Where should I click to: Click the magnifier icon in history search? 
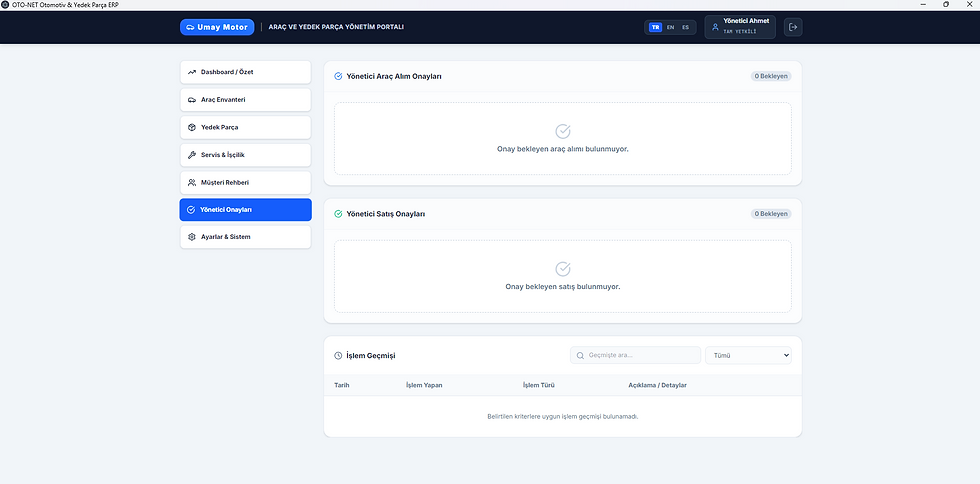[x=581, y=355]
